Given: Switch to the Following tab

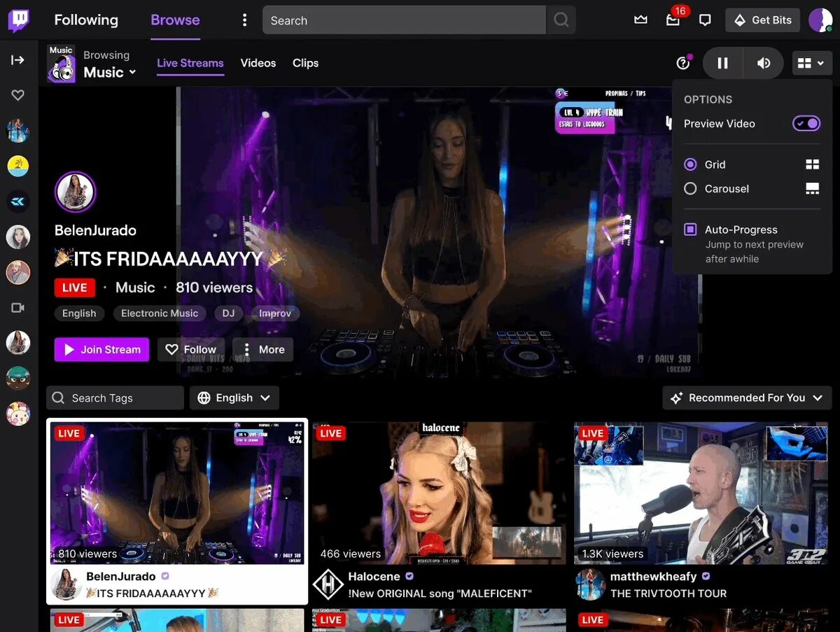Looking at the screenshot, I should point(86,20).
